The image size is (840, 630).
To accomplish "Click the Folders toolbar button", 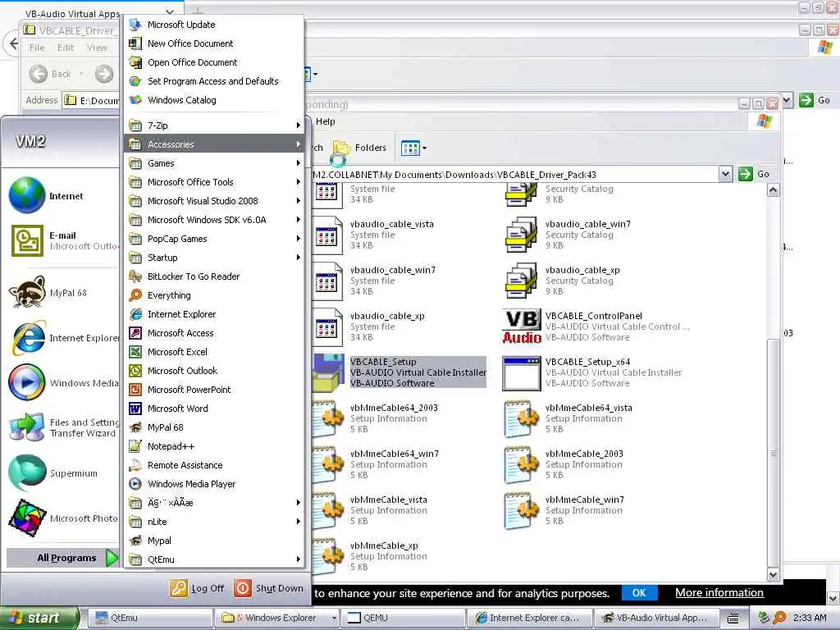I will tap(359, 148).
